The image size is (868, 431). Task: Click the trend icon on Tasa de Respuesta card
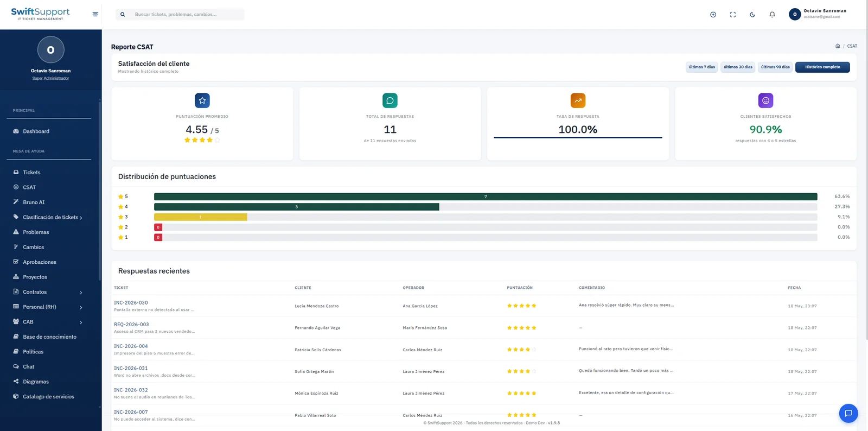pos(578,100)
